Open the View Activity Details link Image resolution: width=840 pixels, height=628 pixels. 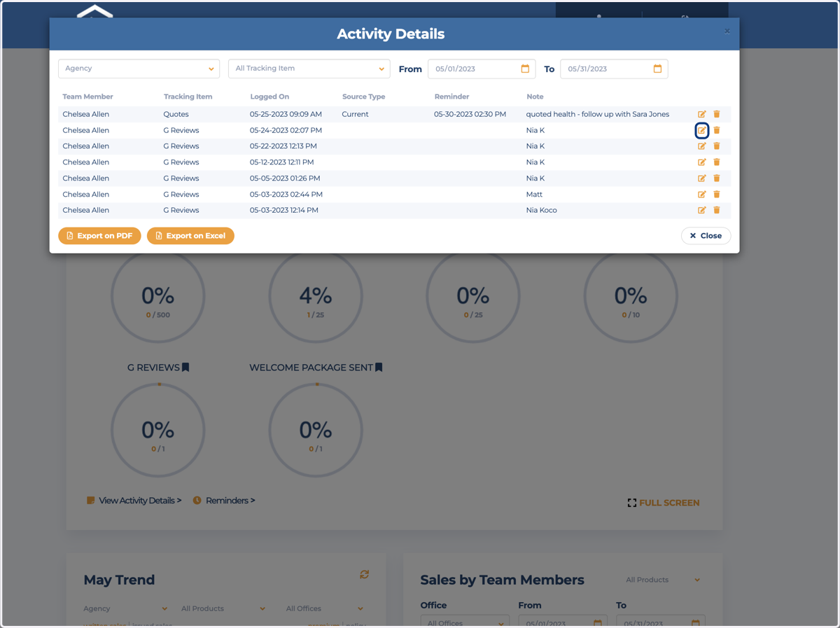pos(134,501)
